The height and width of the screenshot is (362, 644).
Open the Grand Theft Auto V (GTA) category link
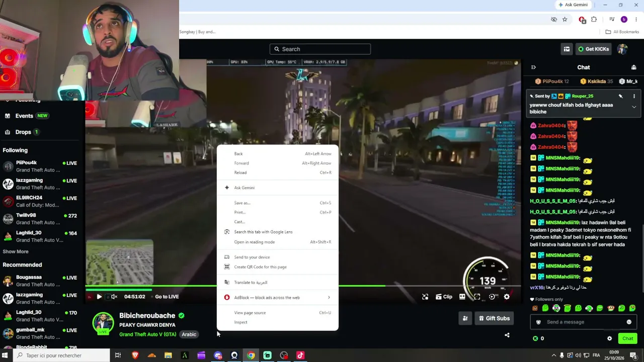pyautogui.click(x=147, y=334)
